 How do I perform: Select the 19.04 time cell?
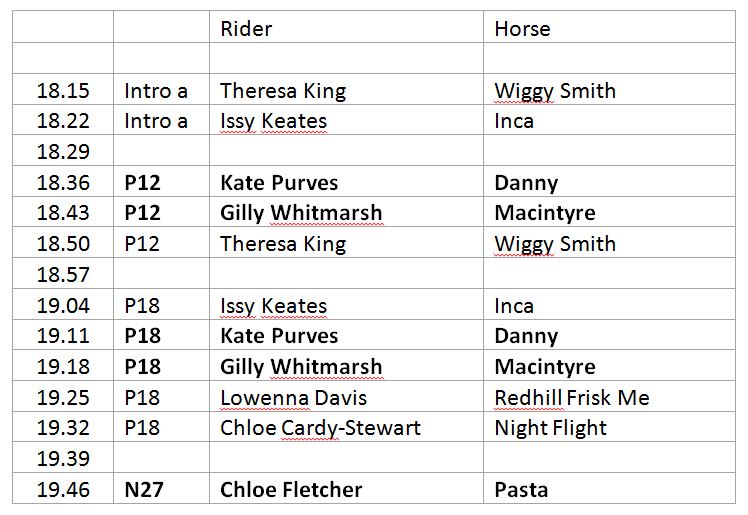pos(63,306)
